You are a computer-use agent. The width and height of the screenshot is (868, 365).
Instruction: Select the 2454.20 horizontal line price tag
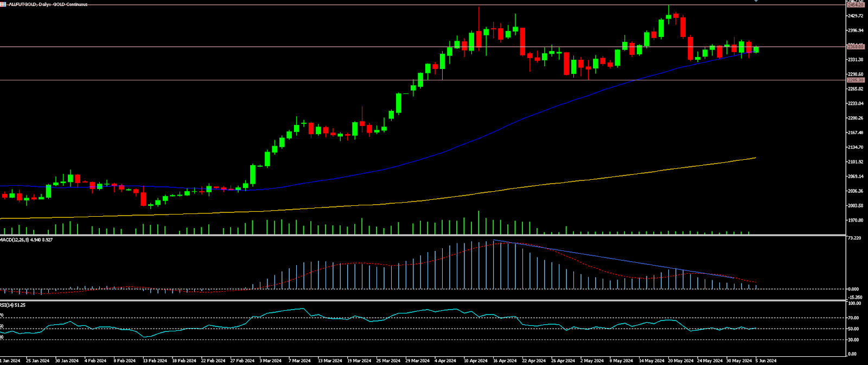[x=856, y=5]
